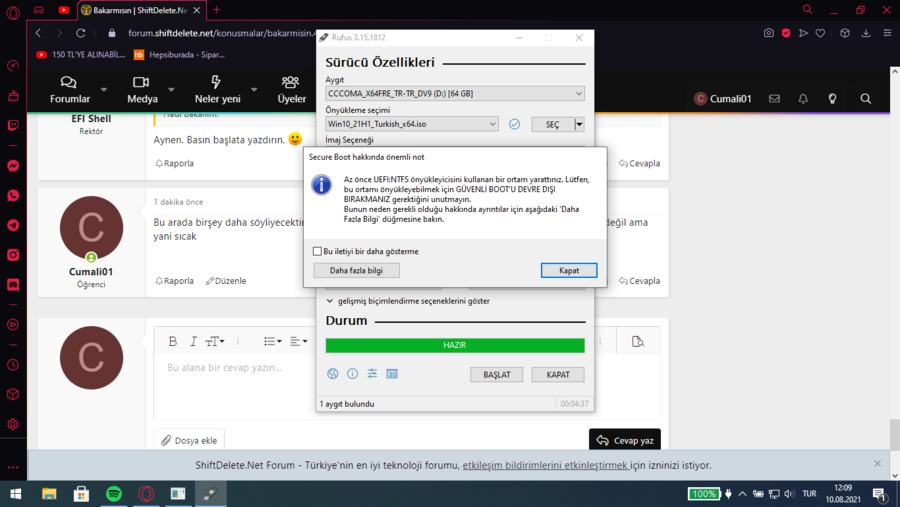Dismiss the notification banner with X
Viewport: 900px width, 507px height.
[x=877, y=463]
